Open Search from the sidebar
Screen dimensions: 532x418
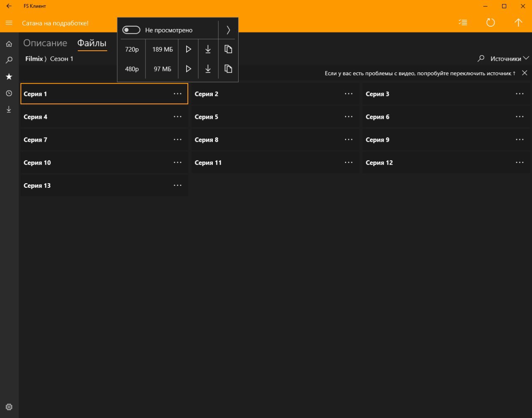coord(9,60)
